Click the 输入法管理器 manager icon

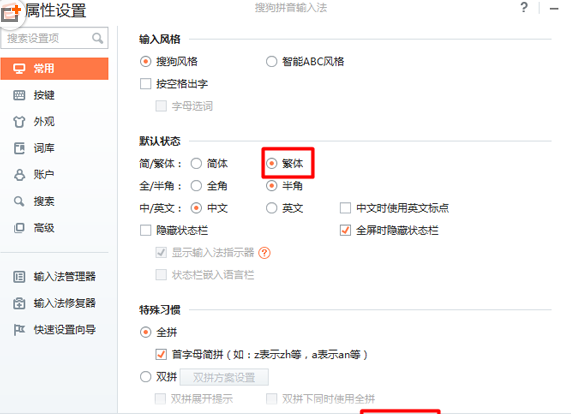(19, 277)
